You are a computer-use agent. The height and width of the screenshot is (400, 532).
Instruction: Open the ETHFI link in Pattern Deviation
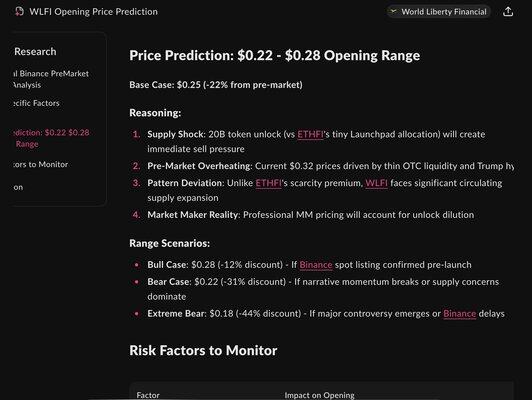coord(268,183)
